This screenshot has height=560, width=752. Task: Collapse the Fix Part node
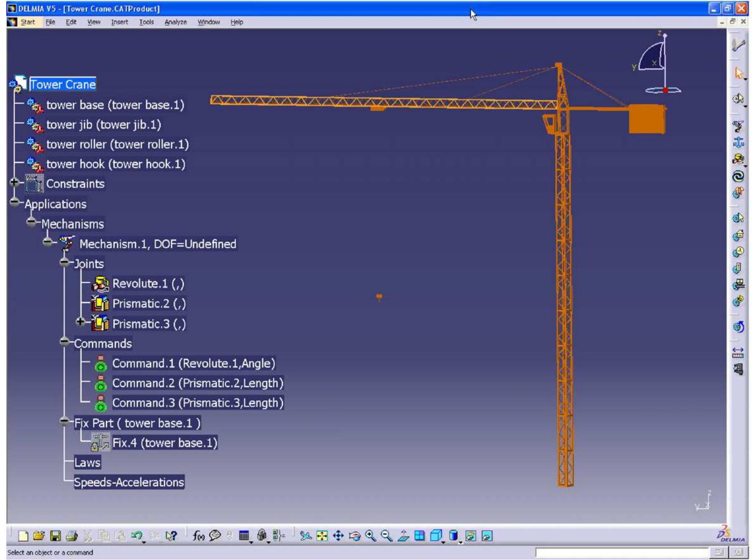point(64,421)
